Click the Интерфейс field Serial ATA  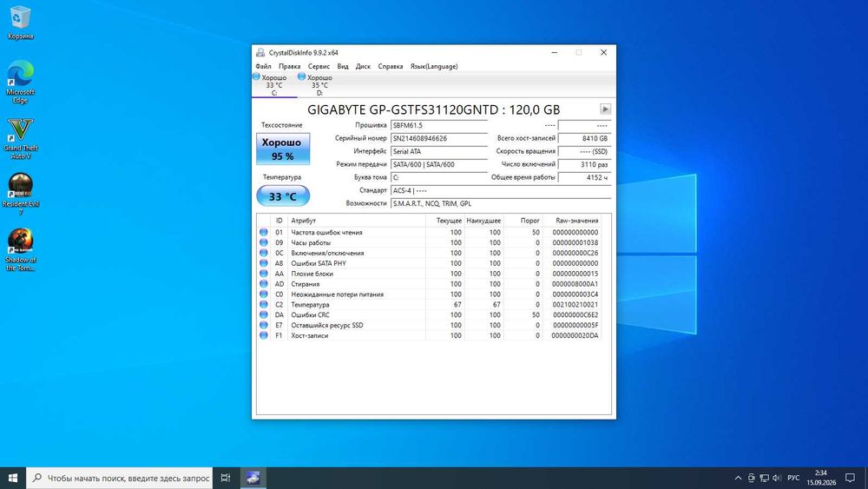click(438, 151)
